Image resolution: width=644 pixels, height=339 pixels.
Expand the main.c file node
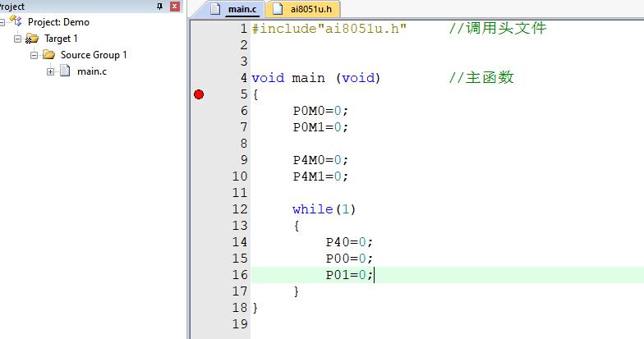point(51,71)
